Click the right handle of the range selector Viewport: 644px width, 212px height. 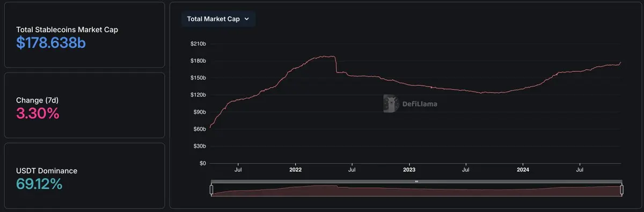click(x=621, y=189)
